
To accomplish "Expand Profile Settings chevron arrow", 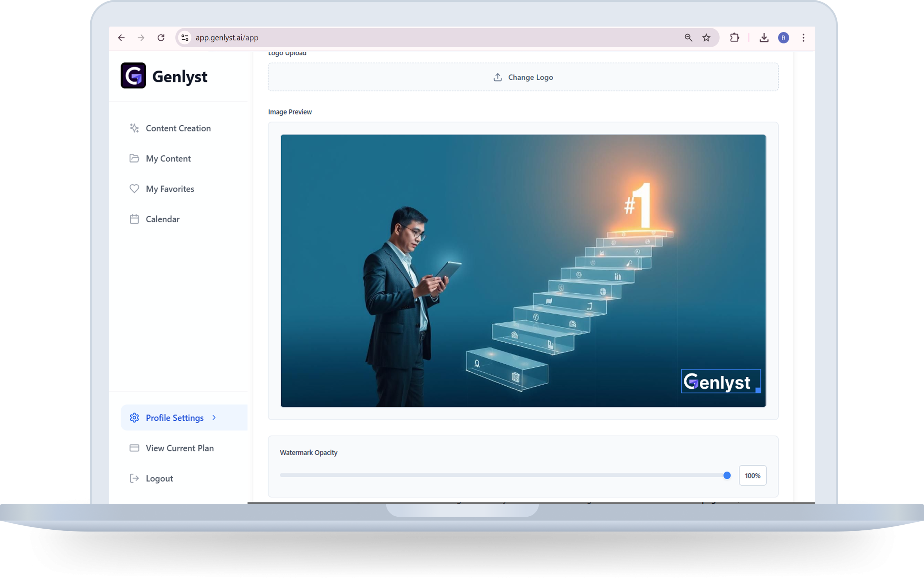I will click(x=214, y=417).
